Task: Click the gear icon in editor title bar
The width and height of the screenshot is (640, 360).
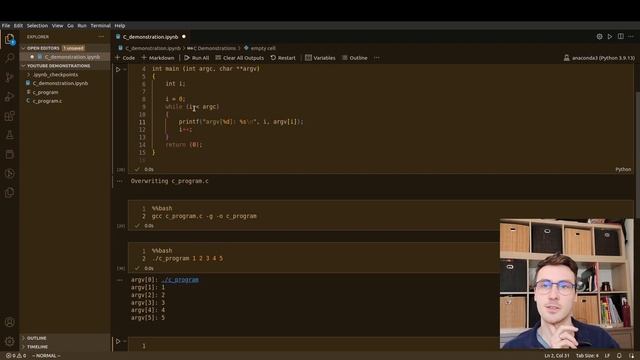Action: click(599, 37)
